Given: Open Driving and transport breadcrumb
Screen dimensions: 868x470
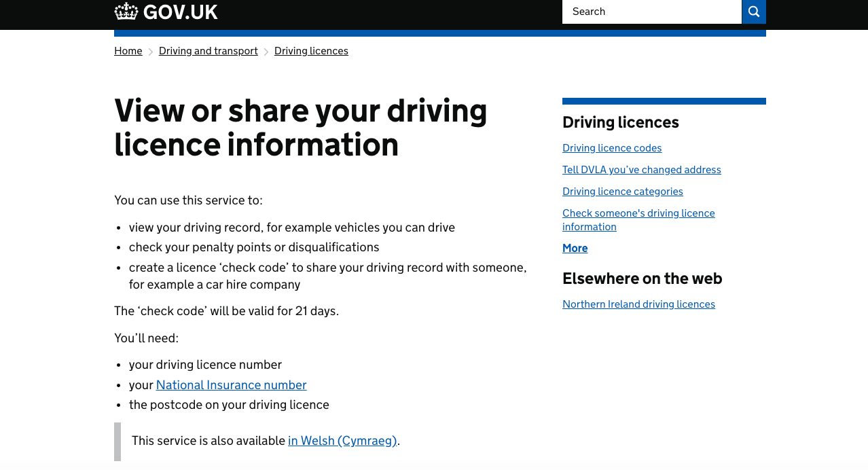Looking at the screenshot, I should (x=209, y=51).
